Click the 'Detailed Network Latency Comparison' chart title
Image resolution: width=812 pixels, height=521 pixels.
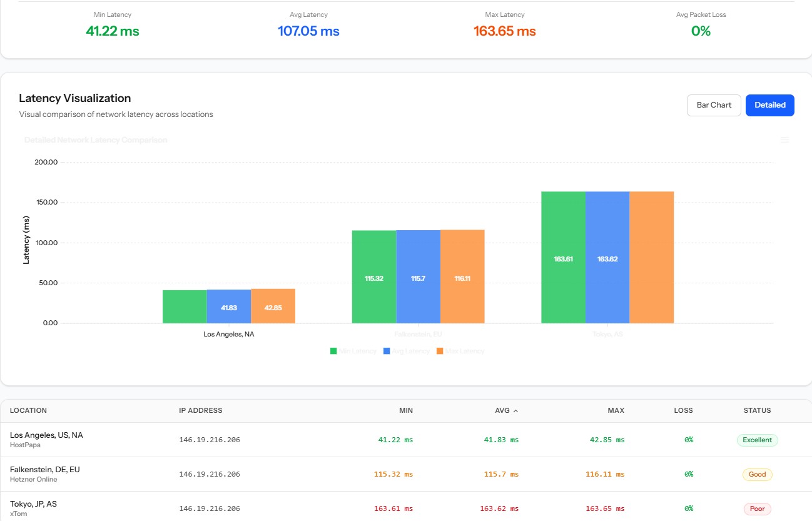click(96, 140)
